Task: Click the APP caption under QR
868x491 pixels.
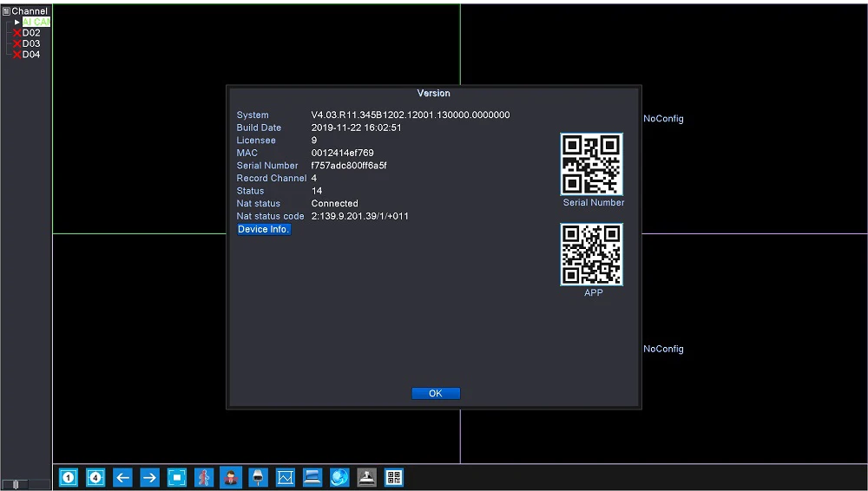Action: point(594,293)
